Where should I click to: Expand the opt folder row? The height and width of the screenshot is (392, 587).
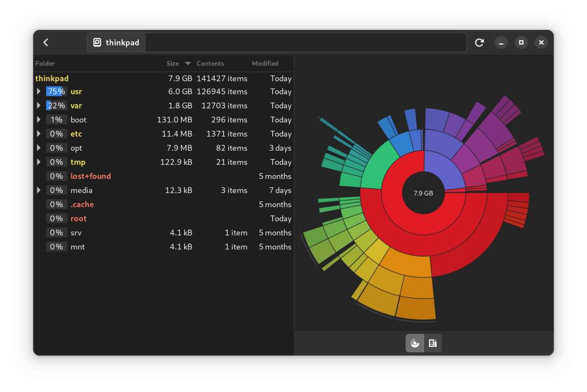pos(39,148)
